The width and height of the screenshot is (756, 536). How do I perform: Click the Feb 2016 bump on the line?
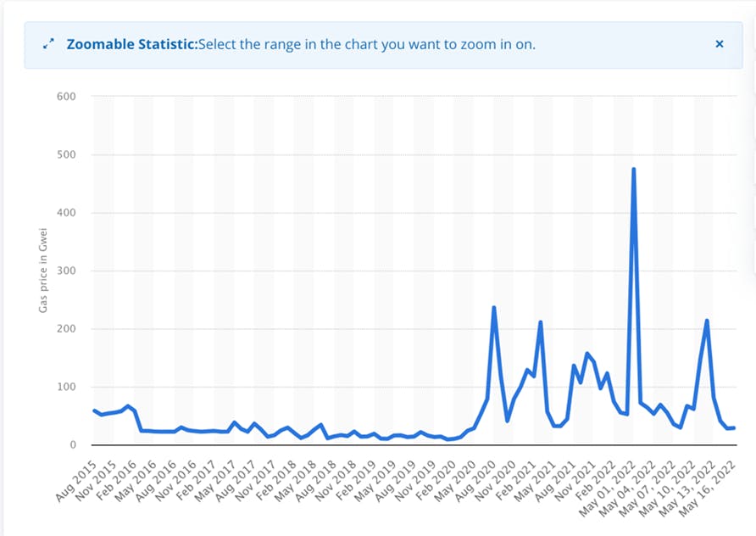pos(128,406)
